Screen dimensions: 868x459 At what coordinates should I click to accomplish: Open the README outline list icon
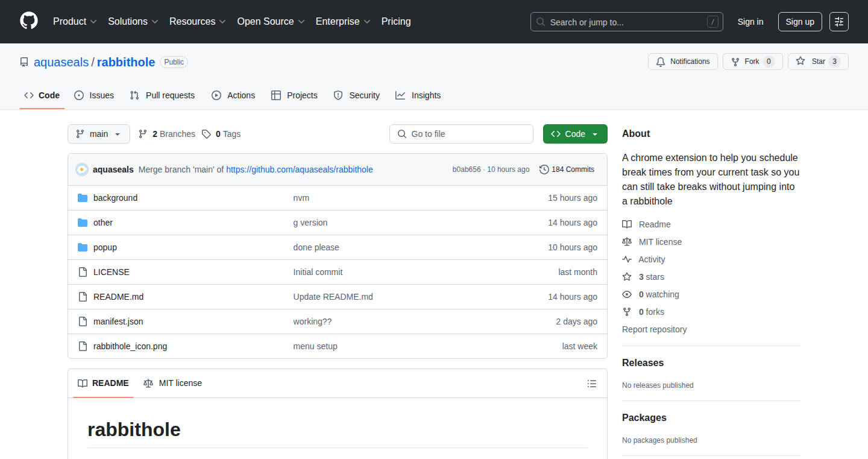[592, 384]
